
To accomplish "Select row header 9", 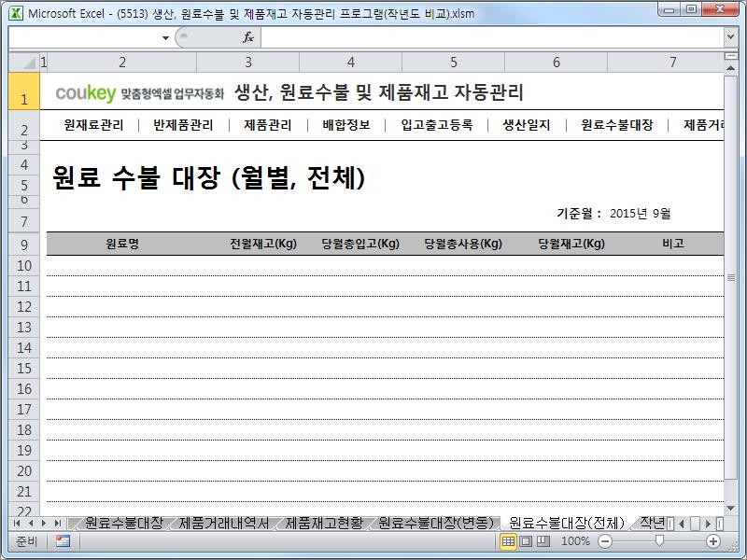I will click(24, 245).
